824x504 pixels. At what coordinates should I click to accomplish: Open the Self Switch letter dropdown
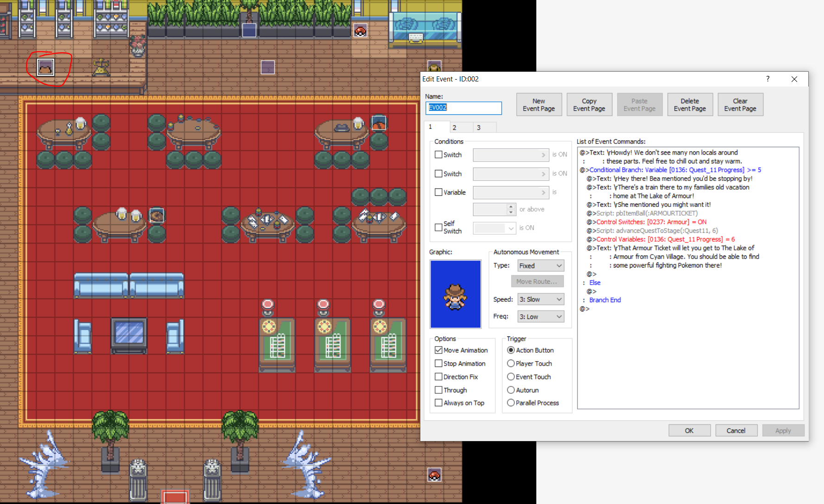click(494, 228)
